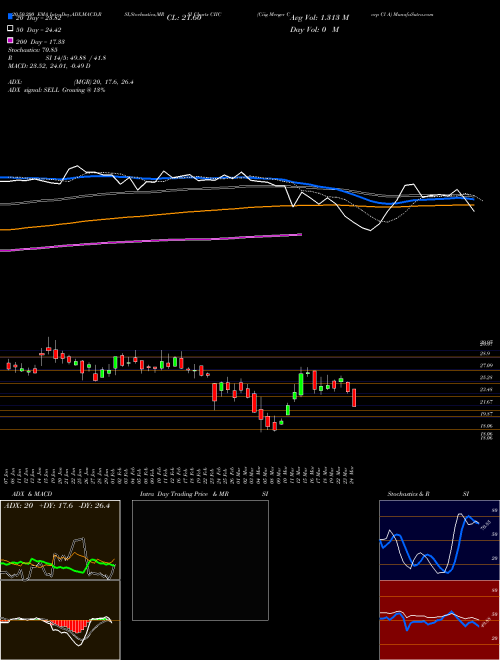Click the ADX indicator chart thumbnail

click(60, 540)
